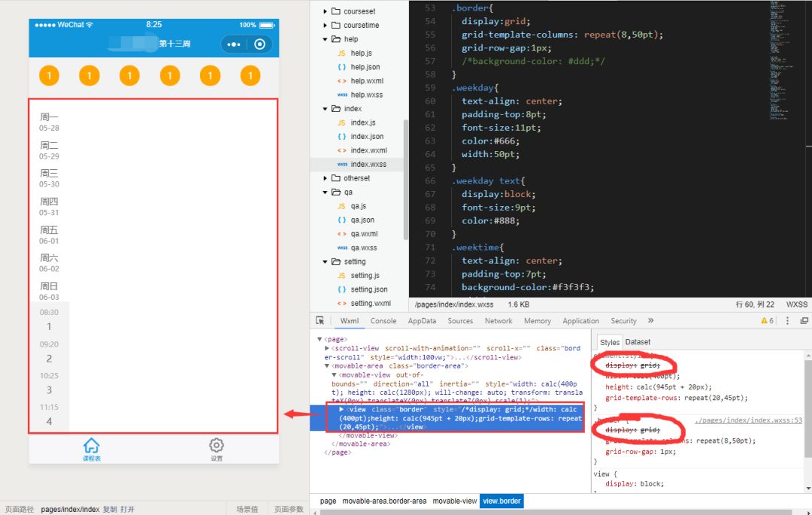Collapse the help folder arrow
Image resolution: width=812 pixels, height=515 pixels.
[x=326, y=39]
